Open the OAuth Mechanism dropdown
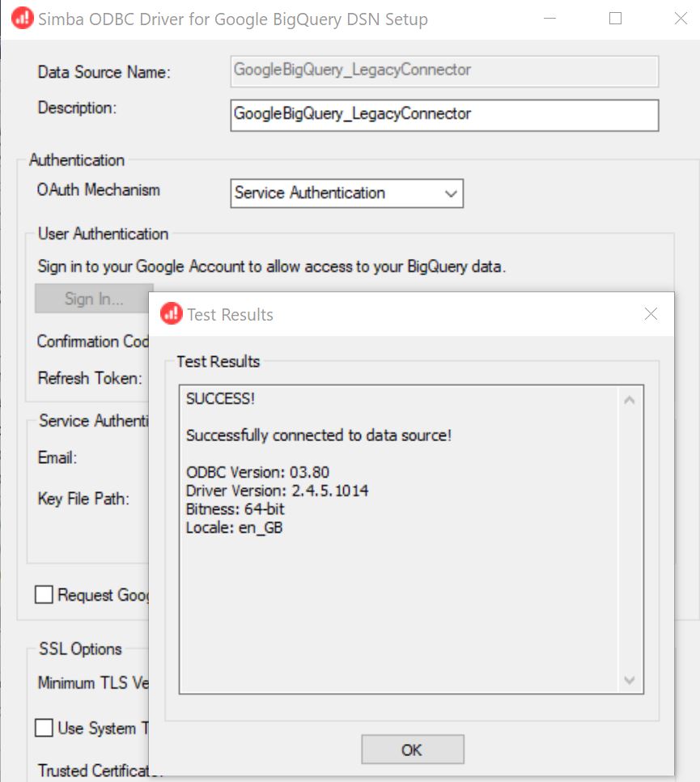The image size is (700, 782). (x=346, y=193)
